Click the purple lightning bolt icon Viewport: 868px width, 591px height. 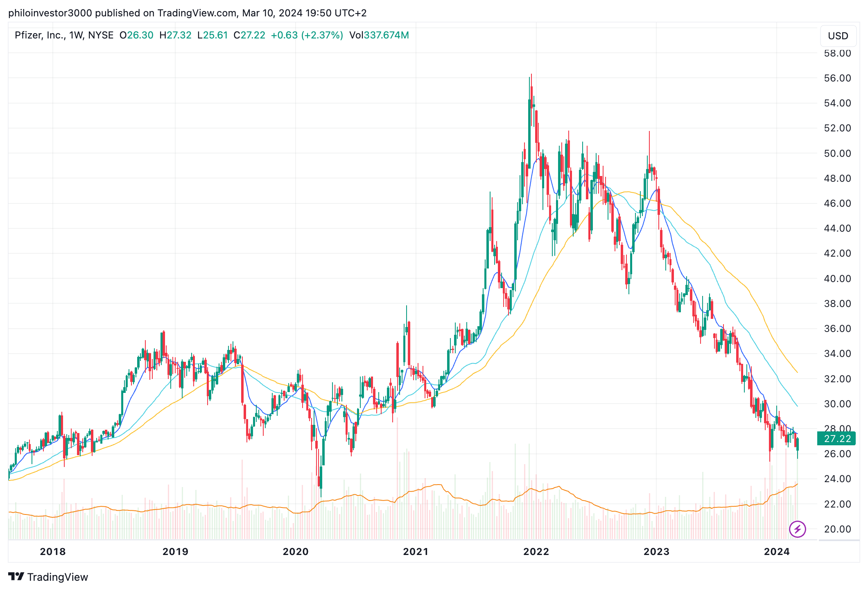(x=797, y=529)
